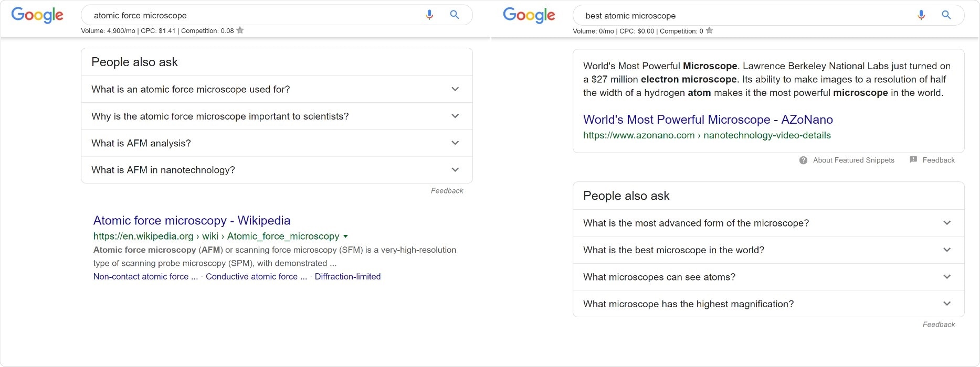Open 'Atomic force microscopy - Wikipedia' result

point(192,220)
